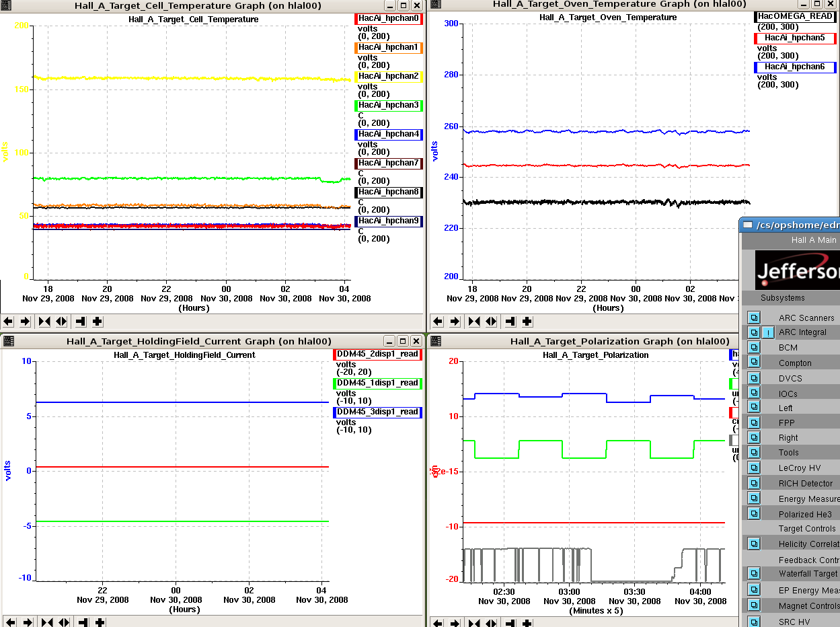Screen dimensions: 840x627
Task: Click auto-scroll icon in Oven Temperature graph toolbar
Action: [x=510, y=322]
